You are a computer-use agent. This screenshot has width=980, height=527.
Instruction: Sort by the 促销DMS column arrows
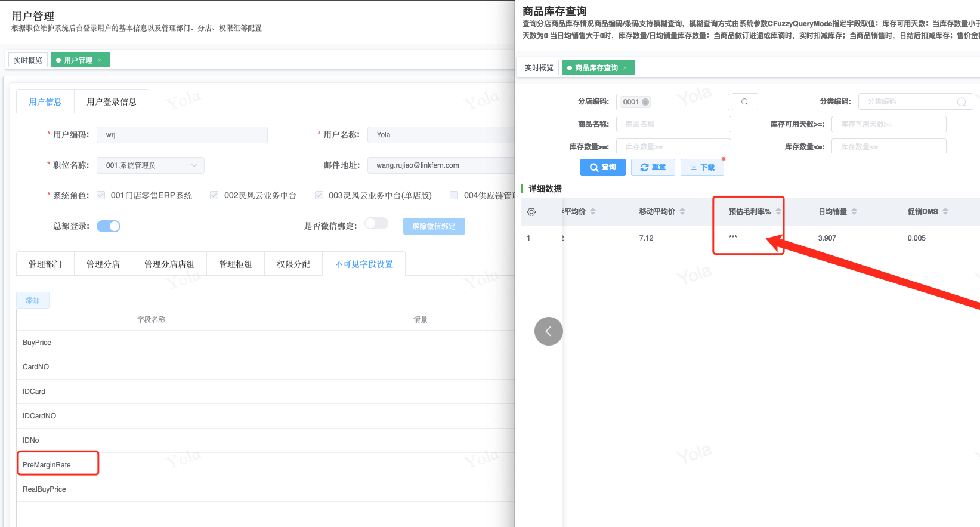coord(945,212)
